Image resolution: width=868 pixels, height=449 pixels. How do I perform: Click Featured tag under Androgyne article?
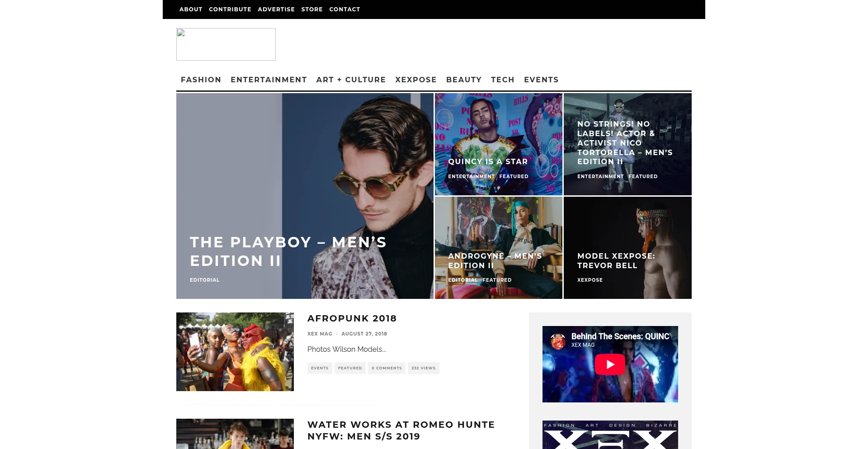[x=497, y=280]
